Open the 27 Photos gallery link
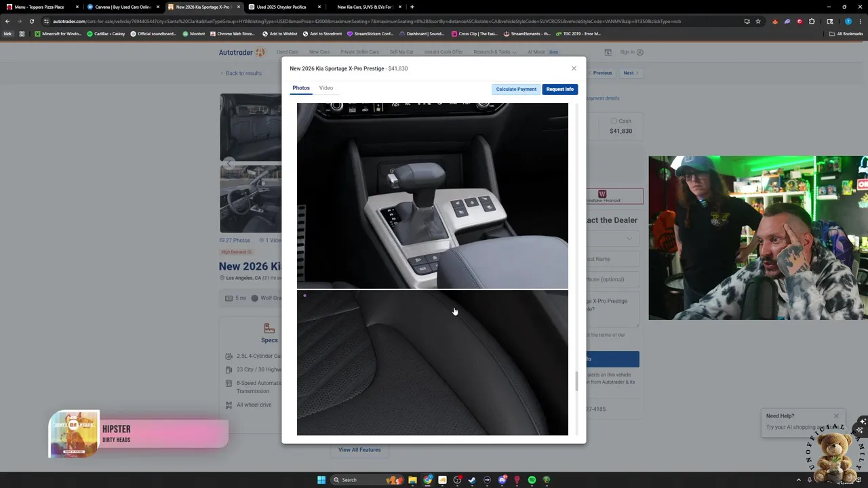Screen dimensions: 868x488 pyautogui.click(x=235, y=241)
